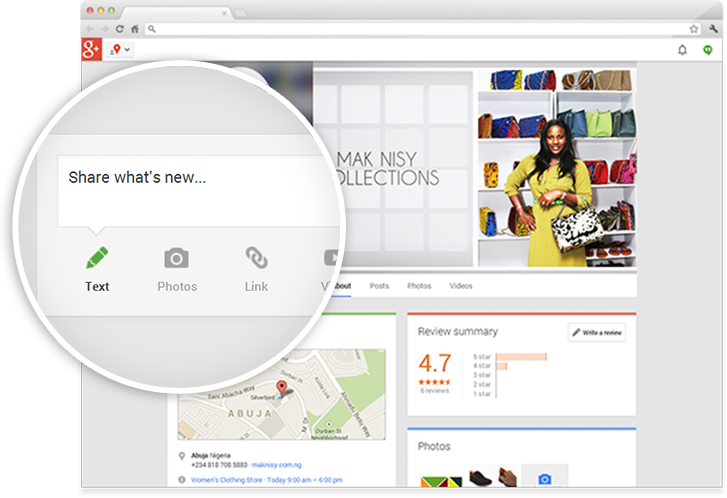The height and width of the screenshot is (498, 727).
Task: Reload the page in browser toolbar
Action: [x=120, y=28]
